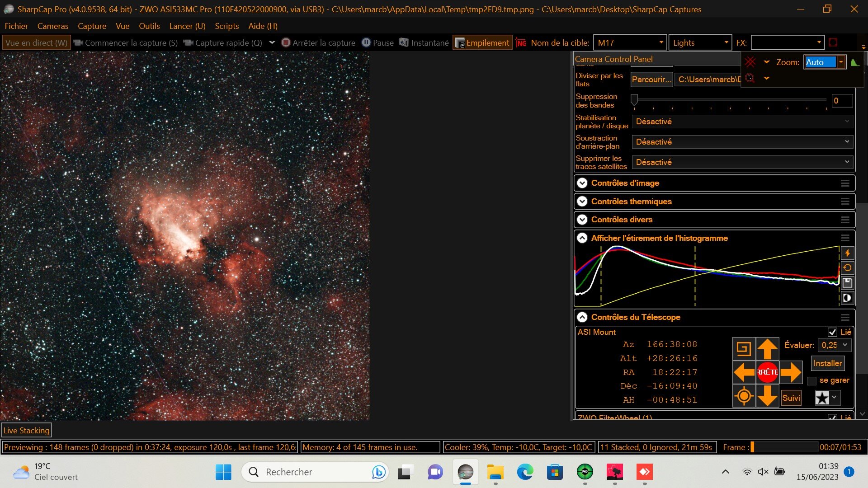Open the Soustraction d'arrière-plan dropdown

click(x=742, y=142)
